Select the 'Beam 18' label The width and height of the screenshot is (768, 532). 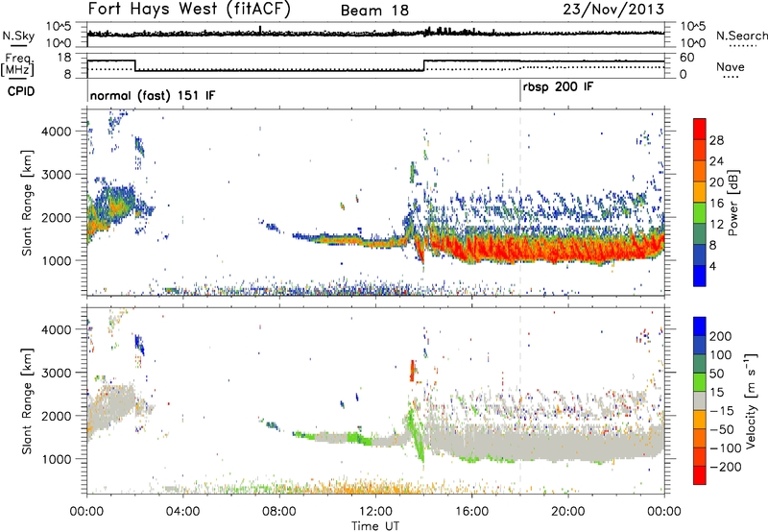point(374,11)
